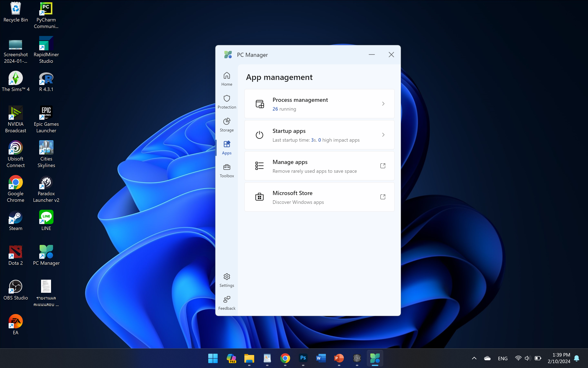Select Epic Games Launcher desktop shortcut
This screenshot has width=588, height=368.
[46, 120]
